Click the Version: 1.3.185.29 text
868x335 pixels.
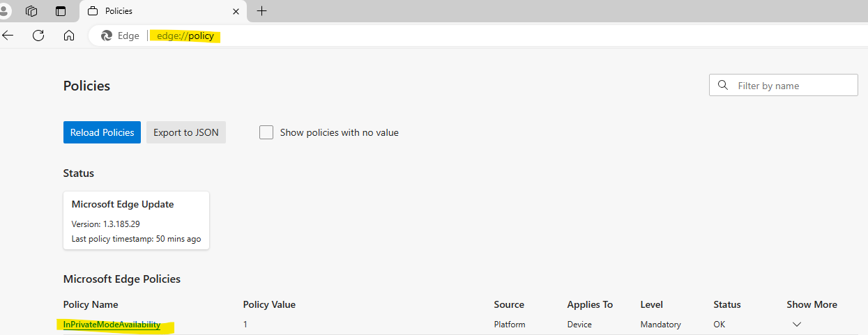pyautogui.click(x=105, y=224)
